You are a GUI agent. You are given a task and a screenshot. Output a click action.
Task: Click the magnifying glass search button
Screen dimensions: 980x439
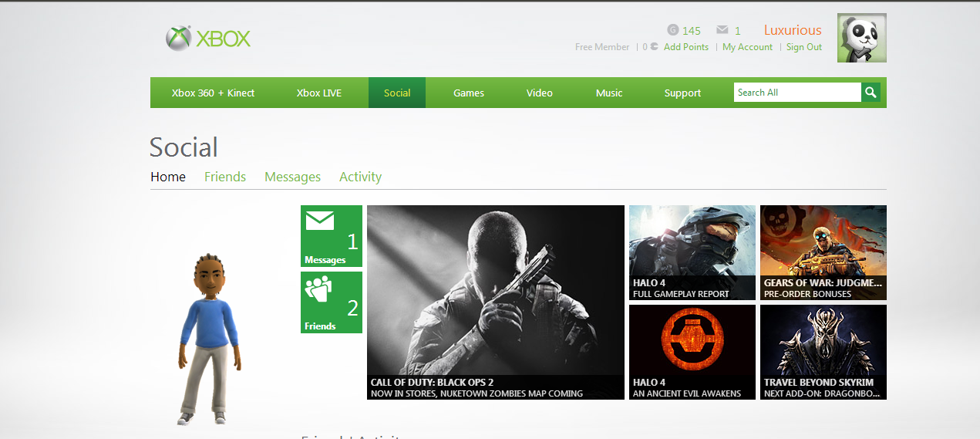click(x=871, y=93)
